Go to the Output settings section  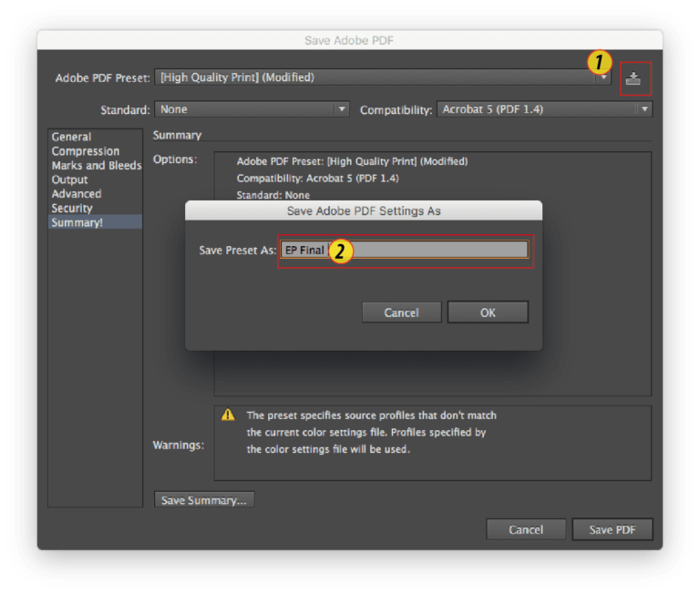point(70,179)
